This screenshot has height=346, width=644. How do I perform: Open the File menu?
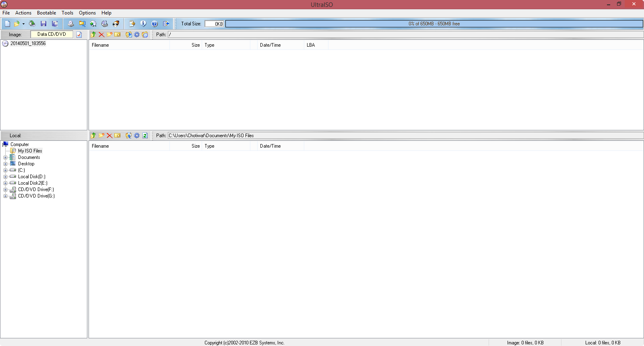point(6,13)
